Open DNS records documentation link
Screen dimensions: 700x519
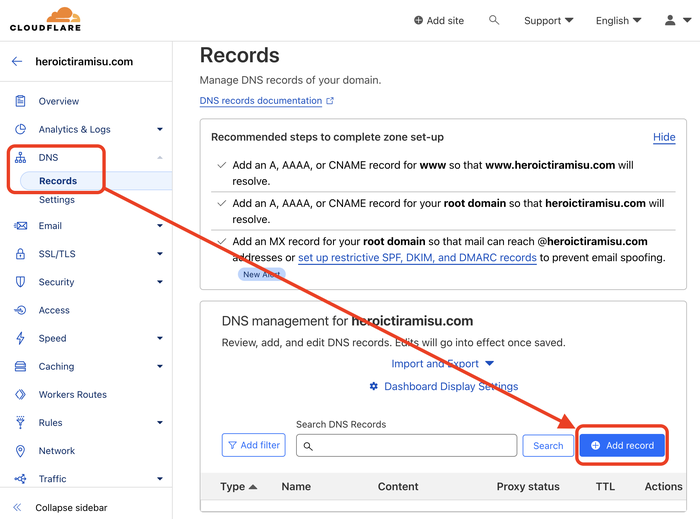261,101
